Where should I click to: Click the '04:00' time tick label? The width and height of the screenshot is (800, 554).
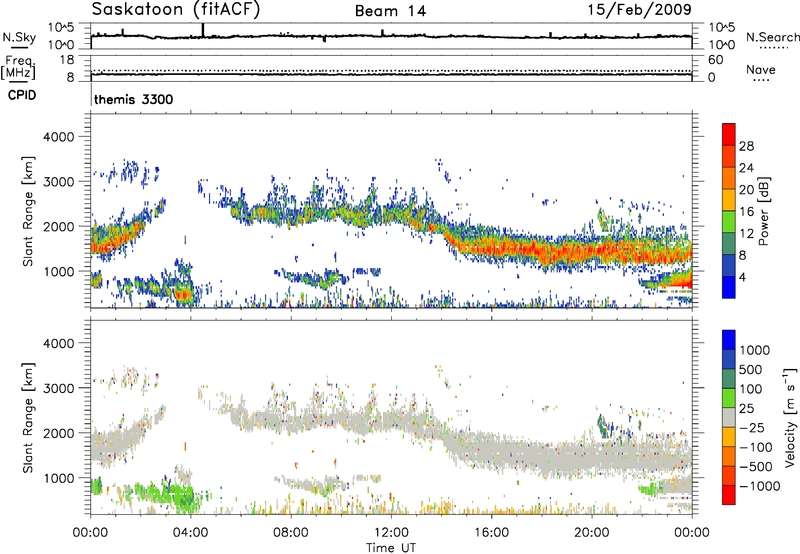click(x=190, y=533)
